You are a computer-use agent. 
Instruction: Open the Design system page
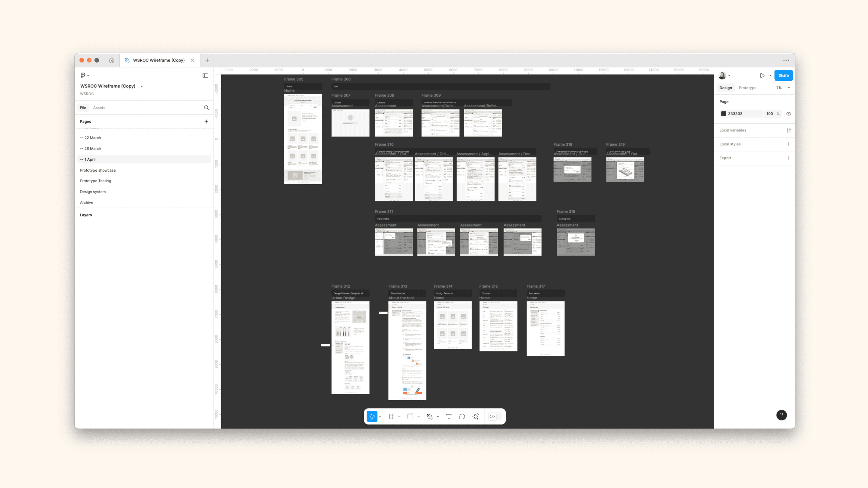tap(93, 192)
